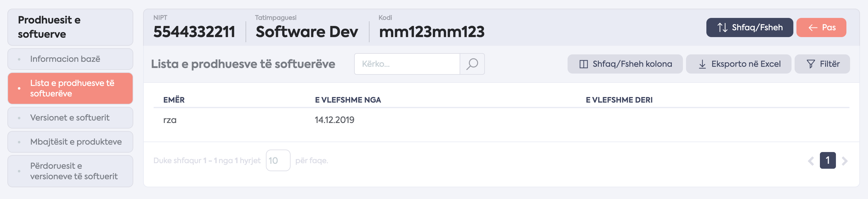
Task: Click the Shfaq/Fsheh dark button
Action: tap(749, 27)
